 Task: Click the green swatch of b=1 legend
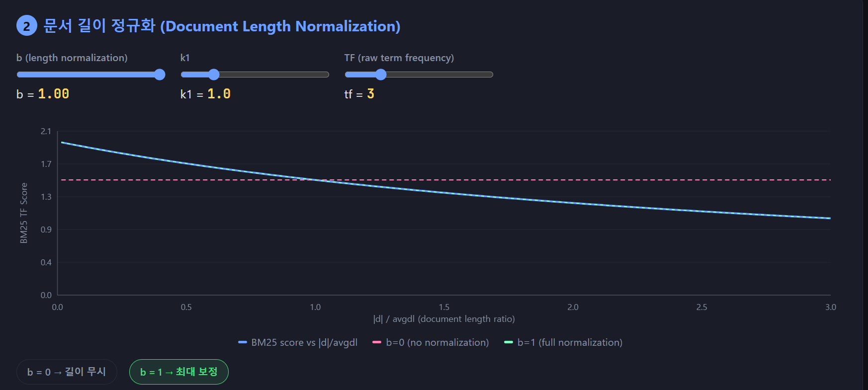click(508, 342)
